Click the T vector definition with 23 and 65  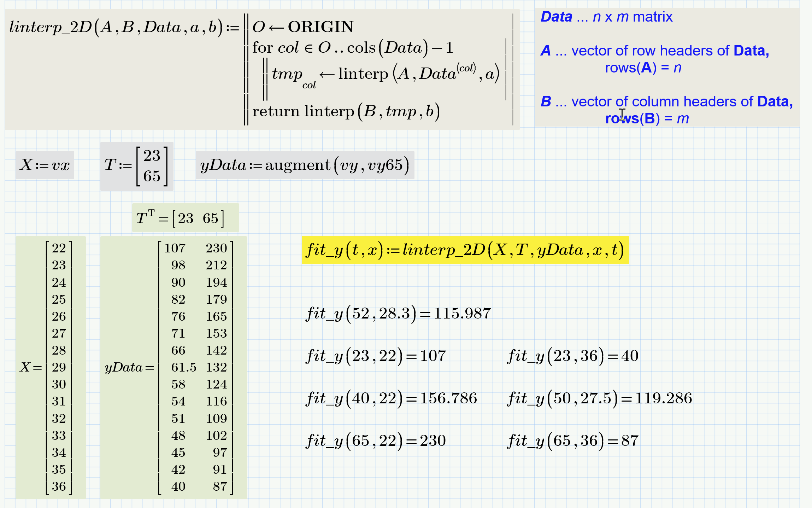(136, 166)
